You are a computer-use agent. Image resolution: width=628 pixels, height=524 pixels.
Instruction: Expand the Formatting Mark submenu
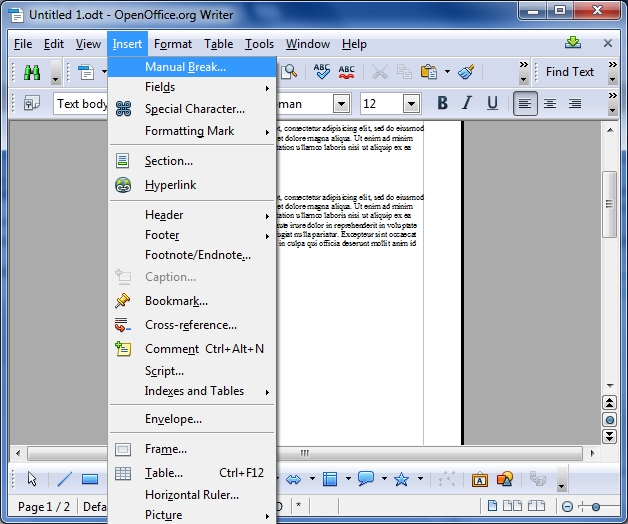192,131
